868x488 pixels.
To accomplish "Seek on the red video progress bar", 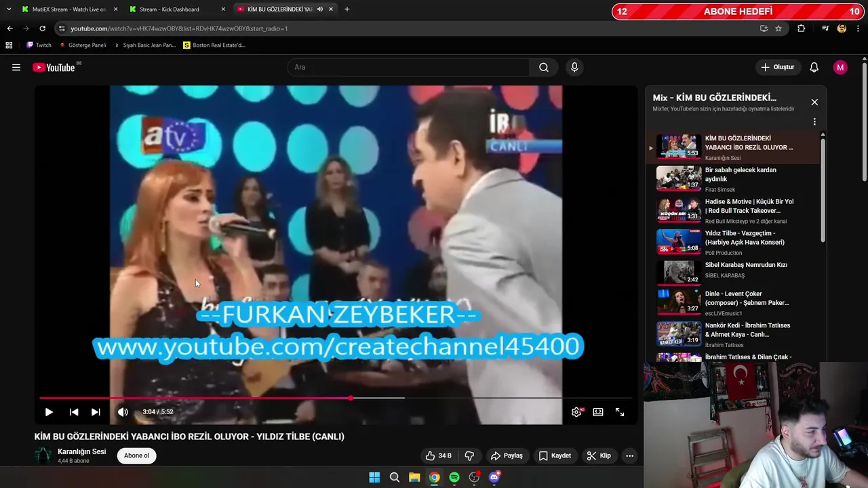I will [336, 398].
